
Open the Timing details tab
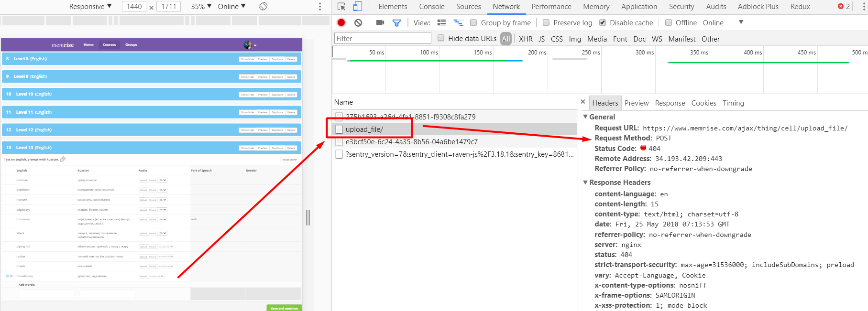733,103
